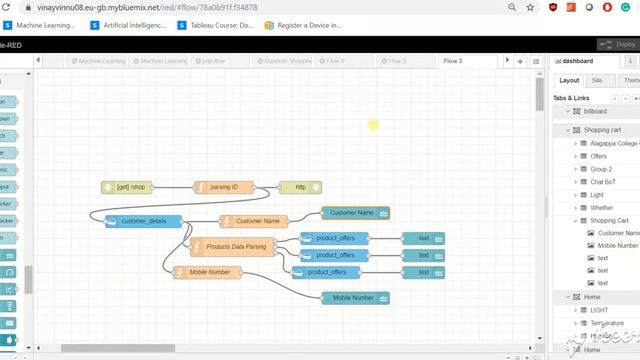Viewport: 640px width, 360px height.
Task: Click the node palette scrollbar thumb
Action: click(x=28, y=280)
